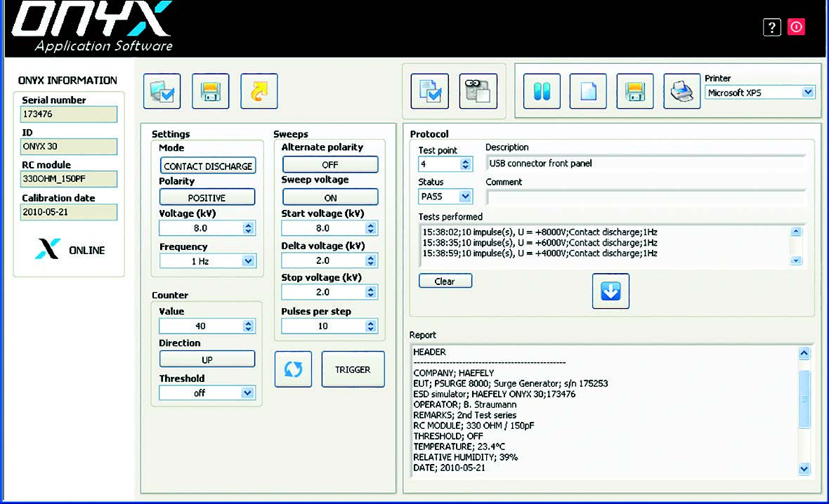Image resolution: width=829 pixels, height=504 pixels.
Task: Click the Calibration date field 2010-05-21
Action: pyautogui.click(x=69, y=212)
